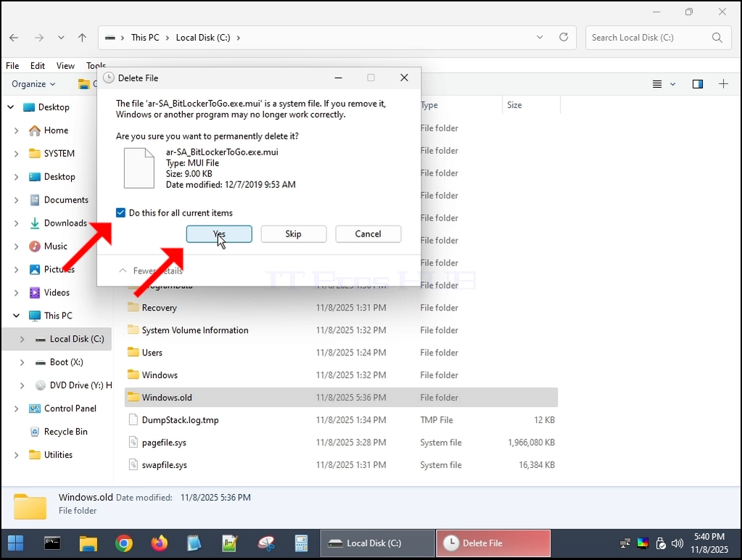Open the Edit menu
This screenshot has height=560, width=742.
tap(38, 66)
